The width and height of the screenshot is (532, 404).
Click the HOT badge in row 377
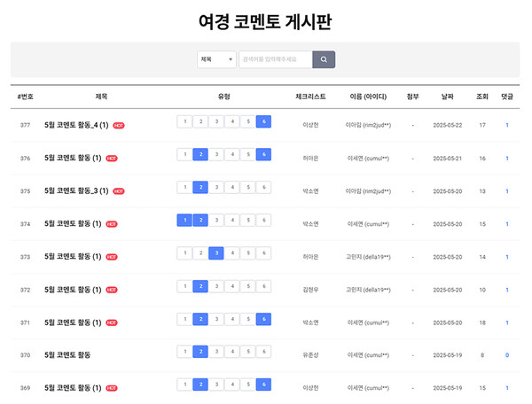tap(119, 126)
